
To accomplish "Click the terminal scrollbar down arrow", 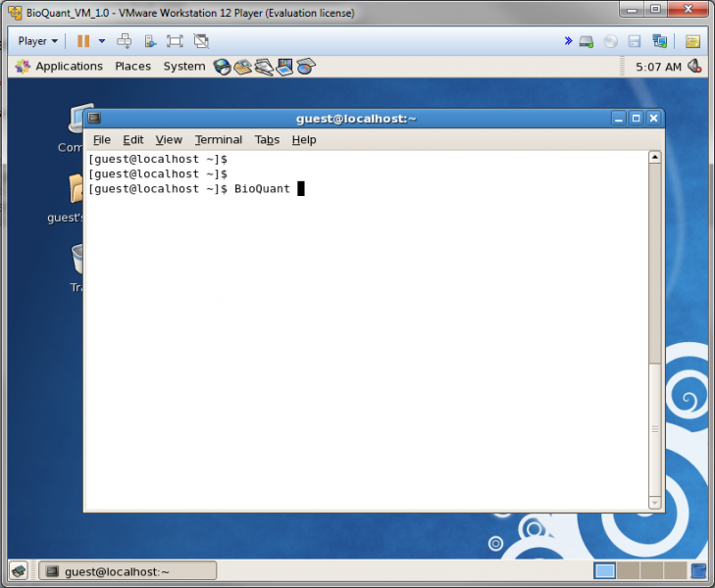I will [655, 503].
